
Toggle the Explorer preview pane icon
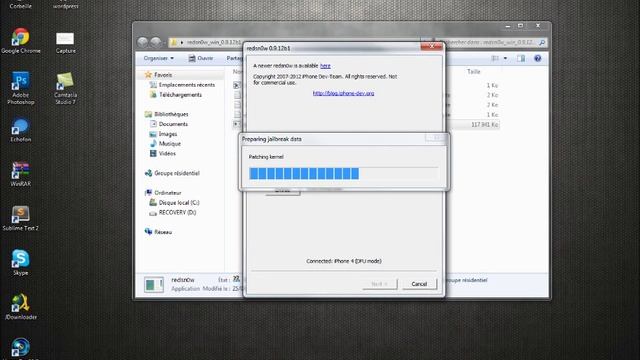pyautogui.click(x=521, y=58)
